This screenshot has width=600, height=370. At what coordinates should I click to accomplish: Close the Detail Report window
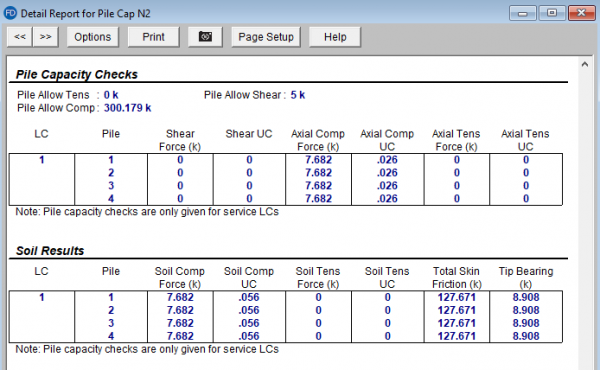(581, 13)
